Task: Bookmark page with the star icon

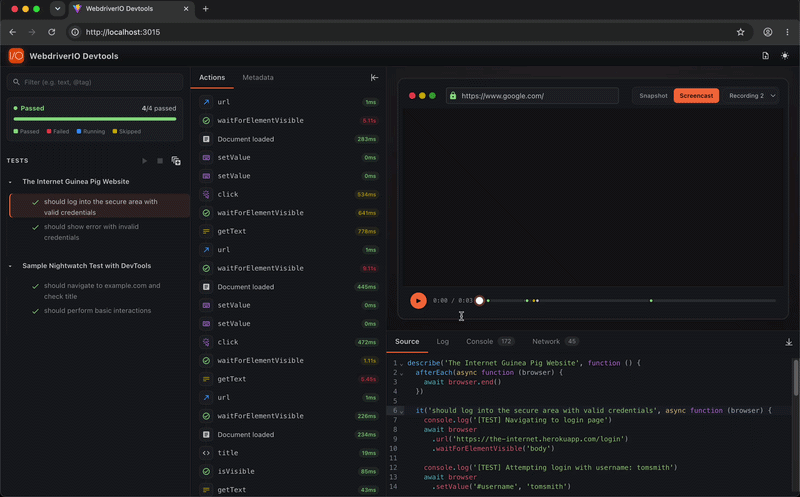Action: point(740,32)
